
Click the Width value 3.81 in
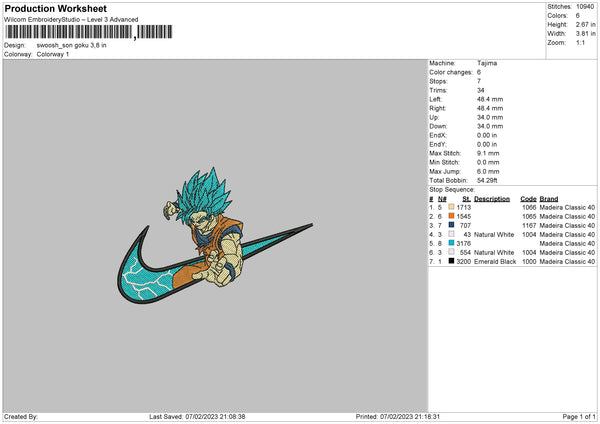point(585,34)
